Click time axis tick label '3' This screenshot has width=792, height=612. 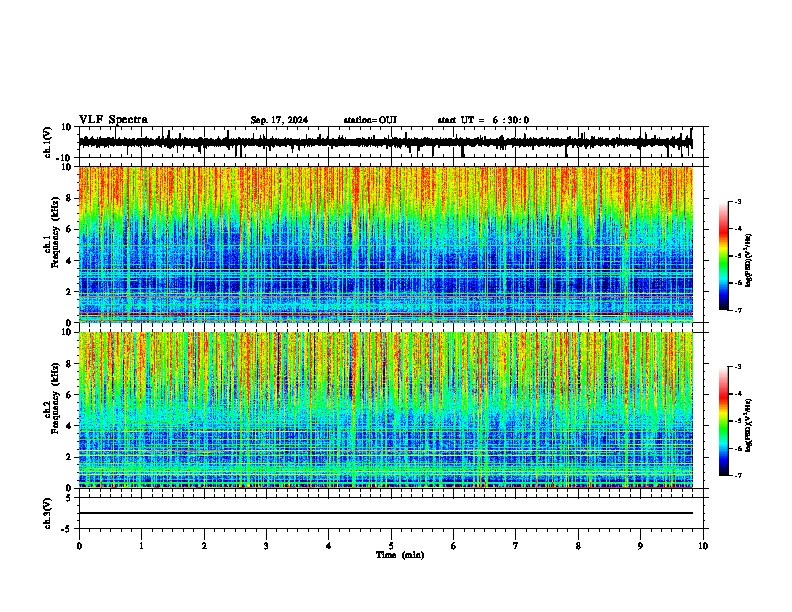[266, 546]
